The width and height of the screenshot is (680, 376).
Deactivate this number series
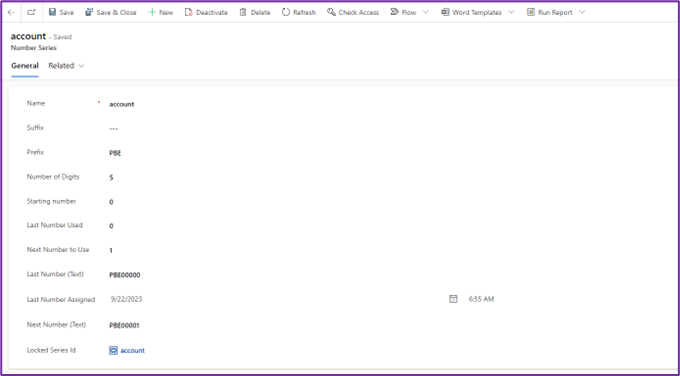pos(206,12)
